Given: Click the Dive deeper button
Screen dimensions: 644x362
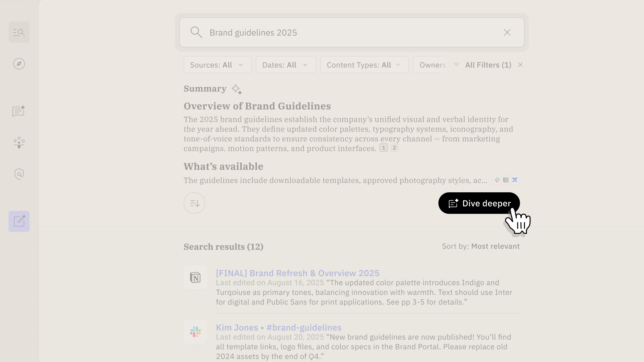Looking at the screenshot, I should 479,203.
